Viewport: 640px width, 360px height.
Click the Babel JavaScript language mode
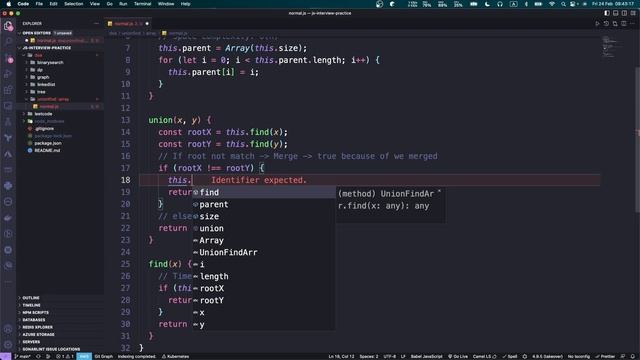tap(426, 356)
